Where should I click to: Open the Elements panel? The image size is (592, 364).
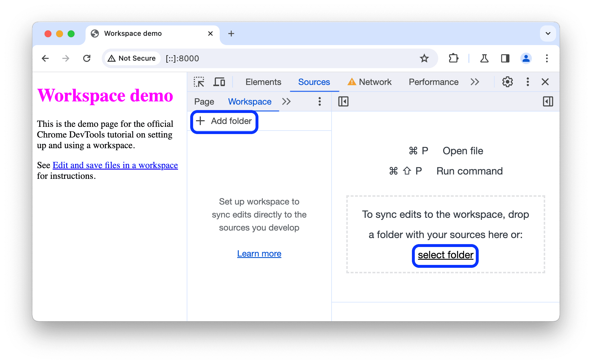[262, 82]
